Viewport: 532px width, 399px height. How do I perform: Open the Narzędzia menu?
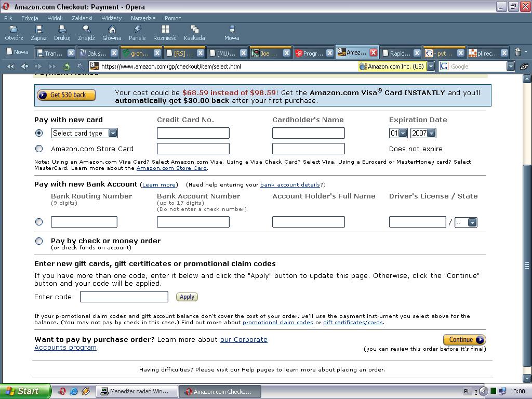[x=143, y=18]
